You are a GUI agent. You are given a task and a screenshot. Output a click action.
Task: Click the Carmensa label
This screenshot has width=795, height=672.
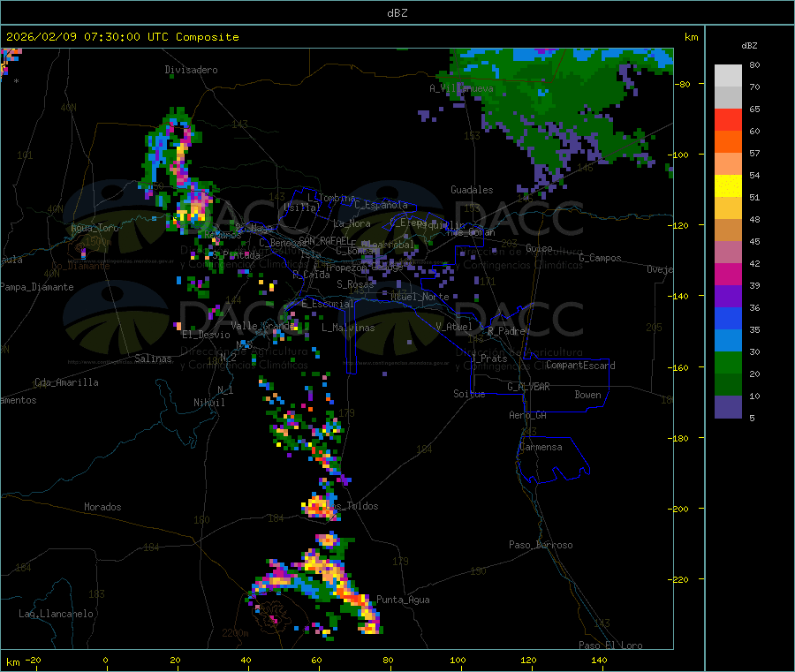pos(541,447)
